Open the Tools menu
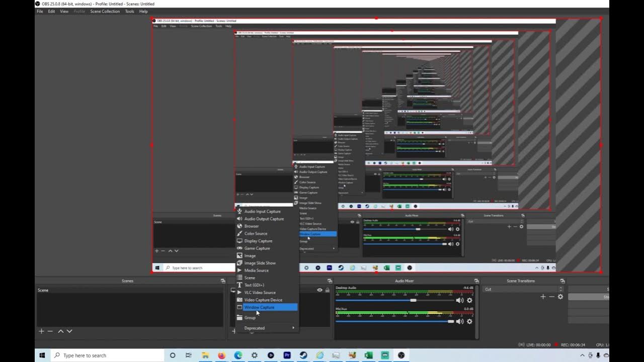644x362 pixels. click(x=130, y=11)
